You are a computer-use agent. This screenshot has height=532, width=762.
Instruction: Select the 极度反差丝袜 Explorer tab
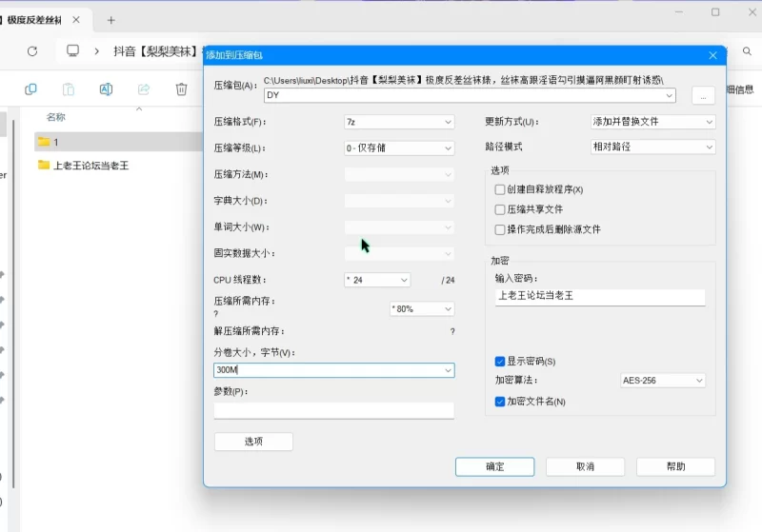[34, 20]
